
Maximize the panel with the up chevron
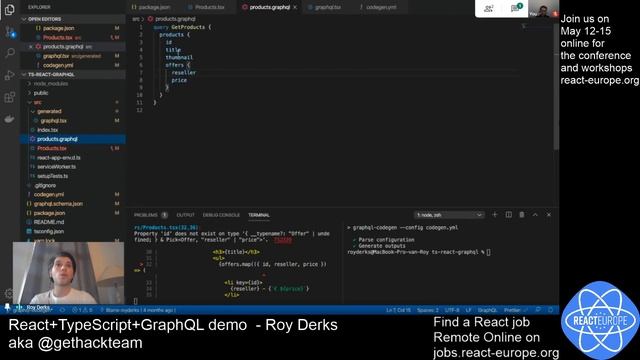[535, 215]
